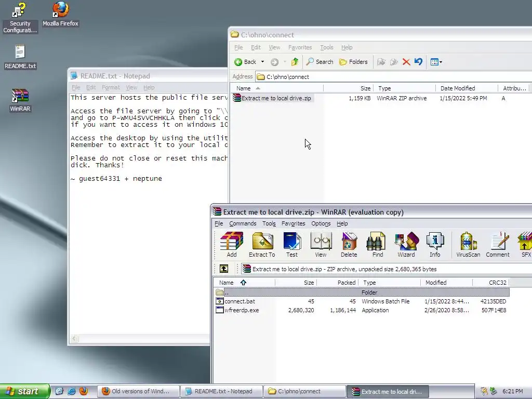The height and width of the screenshot is (399, 532).
Task: Click the Up folder icon in Explorer
Action: tap(295, 62)
